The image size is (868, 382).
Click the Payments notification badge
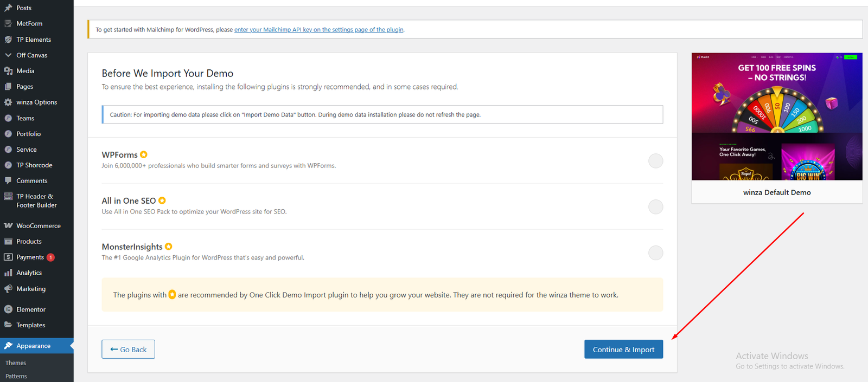pyautogui.click(x=50, y=257)
